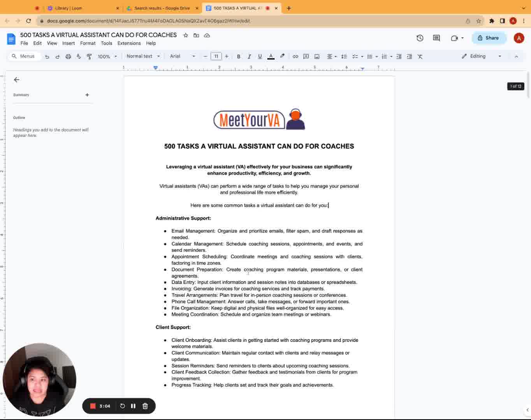Open version history clock icon
Image resolution: width=531 pixels, height=420 pixels.
[x=420, y=38]
